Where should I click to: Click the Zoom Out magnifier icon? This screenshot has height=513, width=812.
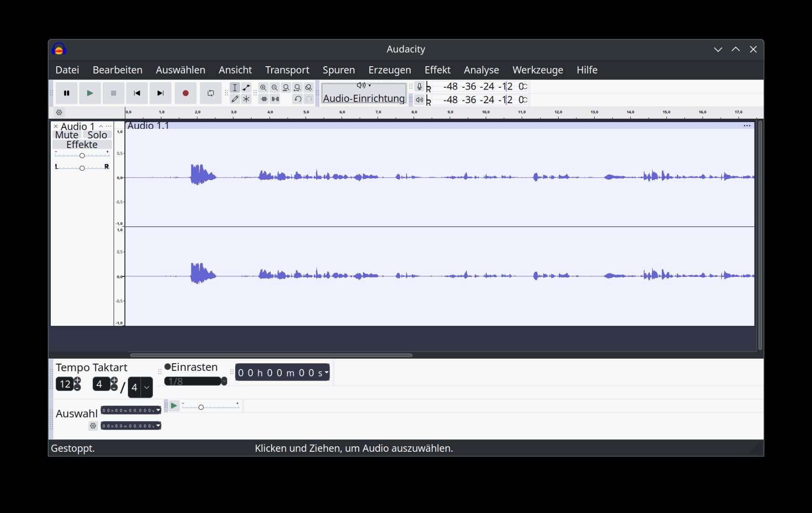click(x=275, y=88)
